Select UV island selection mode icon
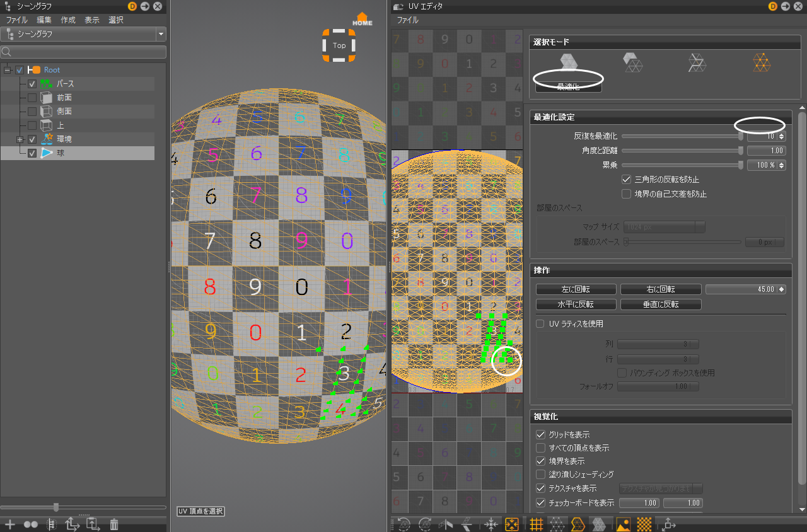807x532 pixels. pos(569,62)
